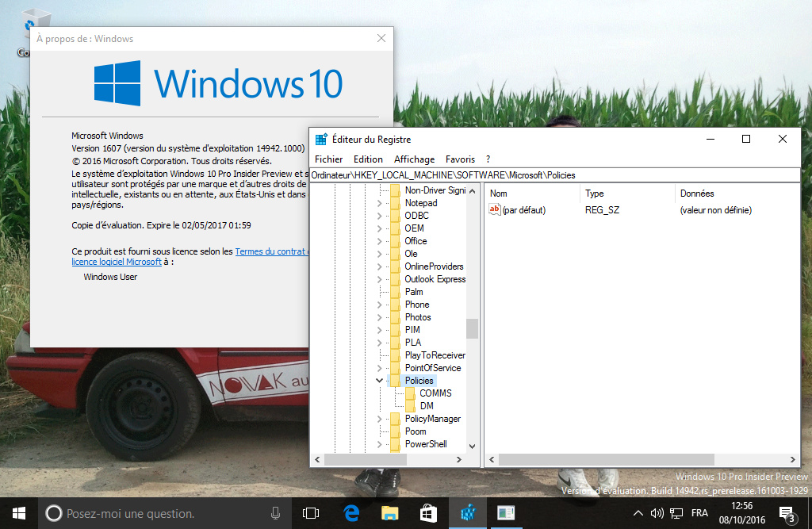
Task: Click the ODBC folder icon
Action: click(x=395, y=216)
